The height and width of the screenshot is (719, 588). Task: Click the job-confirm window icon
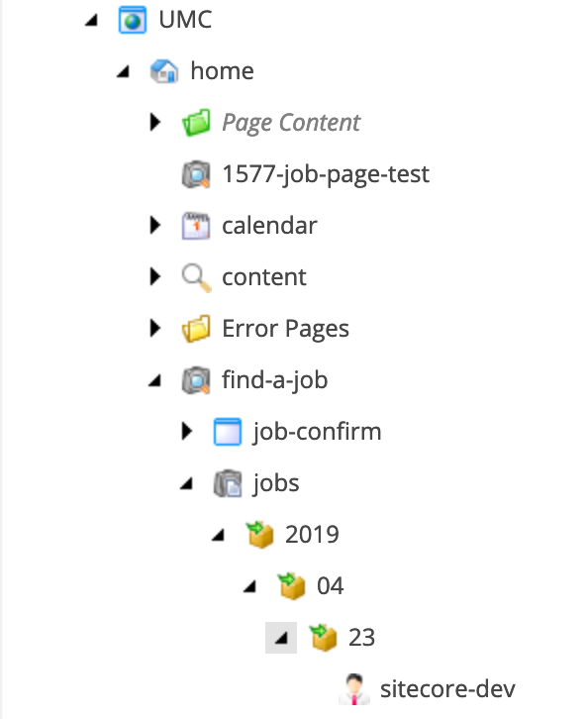pos(228,432)
